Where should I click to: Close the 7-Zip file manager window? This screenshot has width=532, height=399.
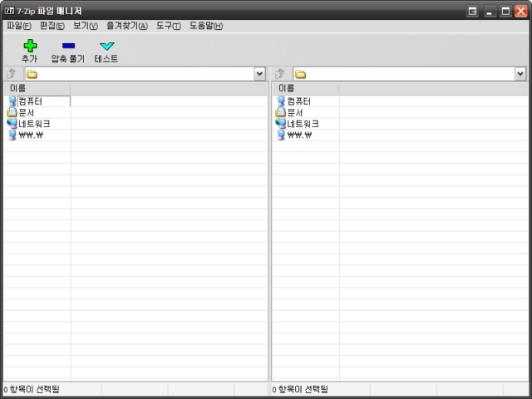(x=521, y=11)
